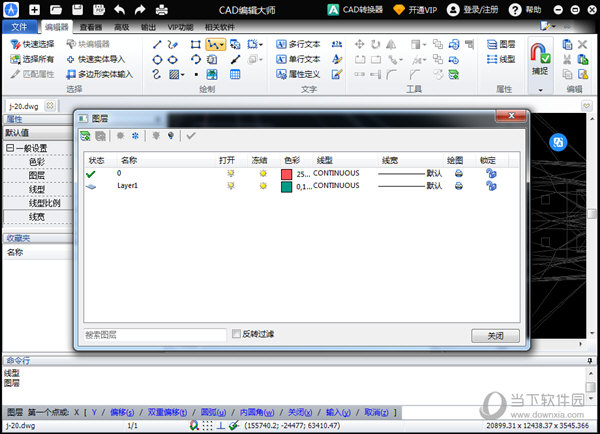The height and width of the screenshot is (434, 600).
Task: Switch to the 相关软件 tab
Action: (219, 27)
